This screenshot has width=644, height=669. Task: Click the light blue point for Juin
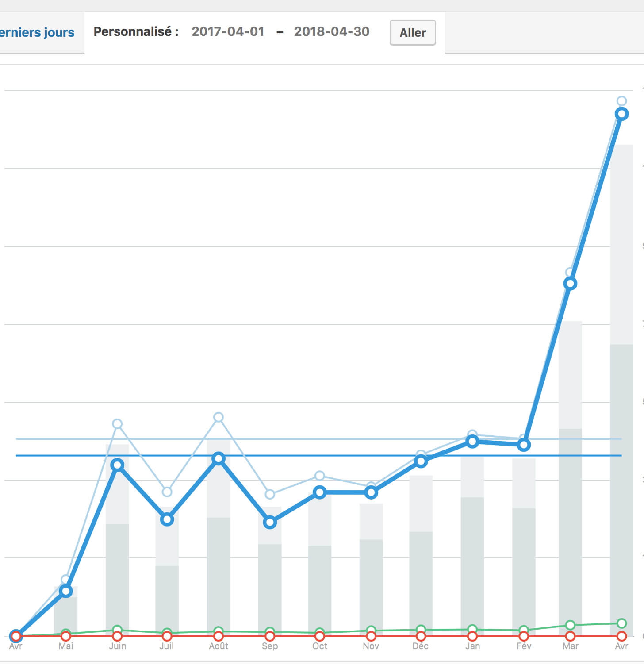117,424
